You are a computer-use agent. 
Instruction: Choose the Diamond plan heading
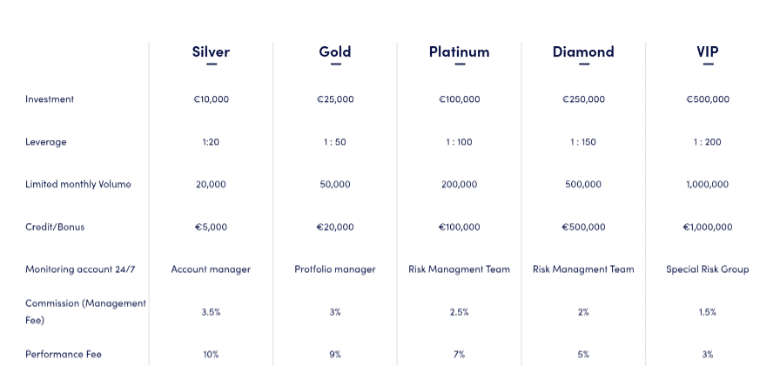pos(584,52)
